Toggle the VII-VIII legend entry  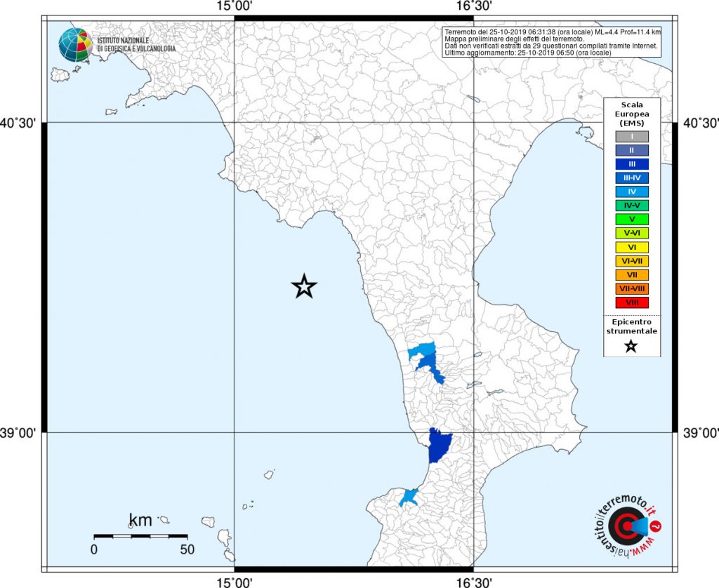[x=631, y=288]
